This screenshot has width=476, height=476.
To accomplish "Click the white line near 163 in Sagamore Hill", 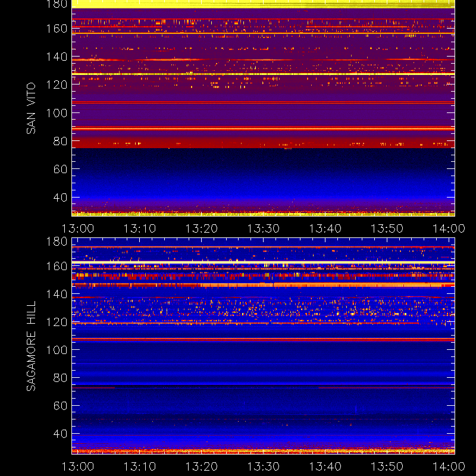I will pos(263,262).
